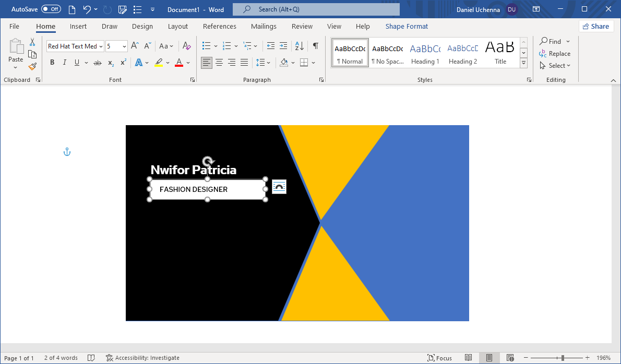Toggle the AutoSave switch

coord(51,9)
